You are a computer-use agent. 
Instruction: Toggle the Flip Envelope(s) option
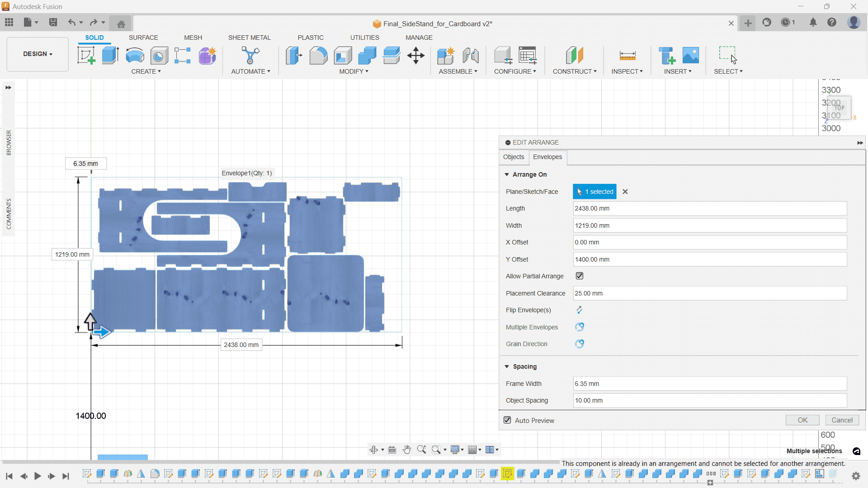point(579,310)
